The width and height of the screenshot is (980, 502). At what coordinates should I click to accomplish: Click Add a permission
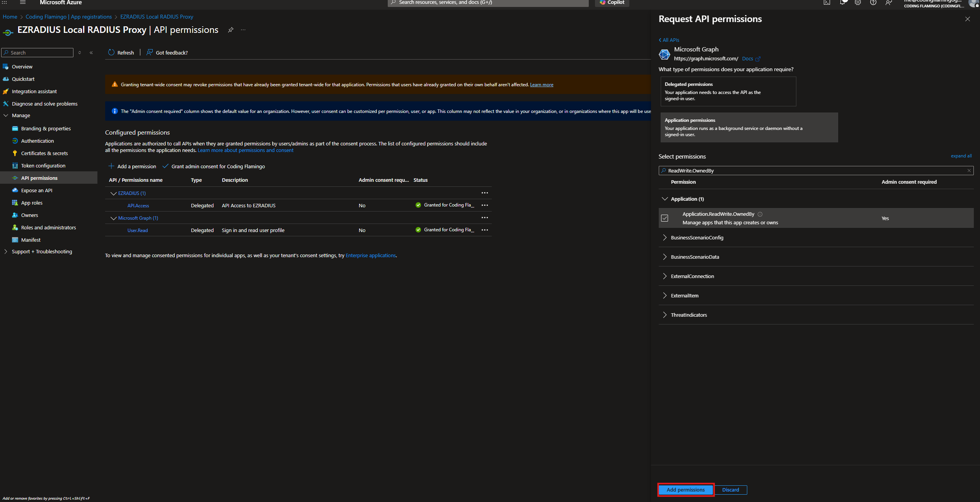[132, 166]
